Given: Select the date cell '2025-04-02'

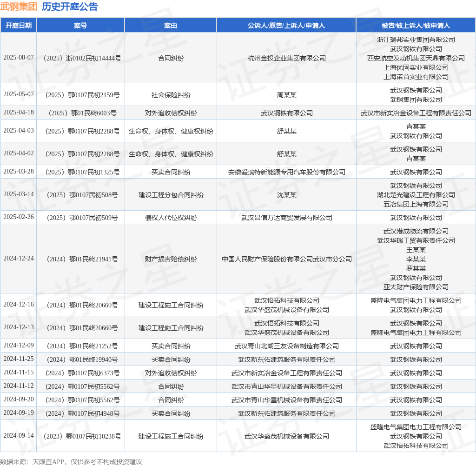Looking at the screenshot, I should (19, 153).
